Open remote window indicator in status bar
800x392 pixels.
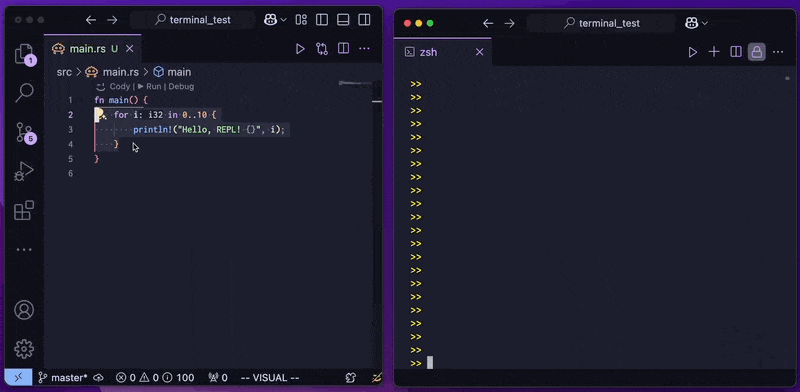coord(18,378)
